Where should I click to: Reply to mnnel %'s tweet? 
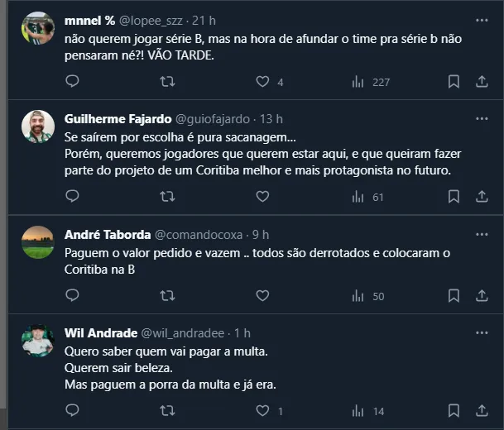[x=72, y=81]
